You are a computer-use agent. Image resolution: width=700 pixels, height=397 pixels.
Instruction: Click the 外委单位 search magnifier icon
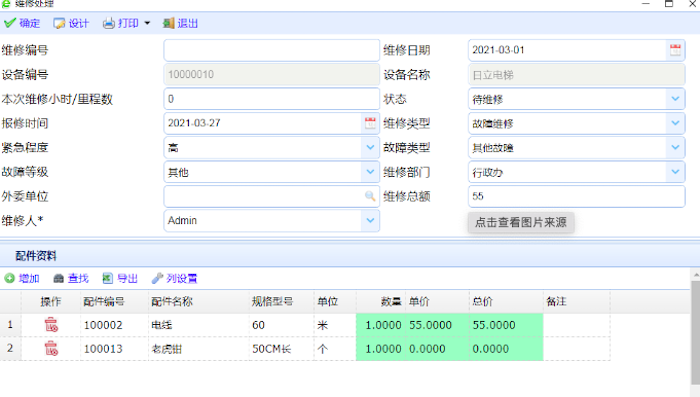coord(370,196)
